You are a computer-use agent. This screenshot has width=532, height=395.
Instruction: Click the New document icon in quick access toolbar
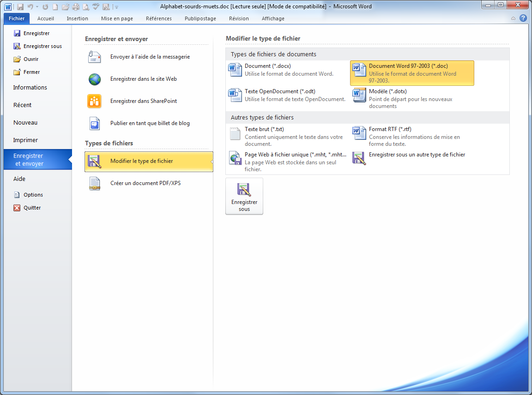pyautogui.click(x=55, y=7)
